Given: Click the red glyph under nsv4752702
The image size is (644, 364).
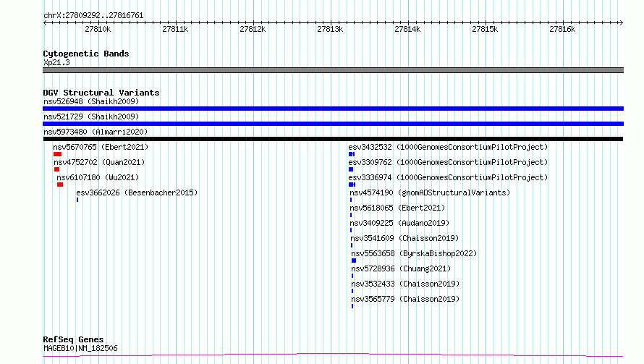Looking at the screenshot, I should (x=56, y=169).
